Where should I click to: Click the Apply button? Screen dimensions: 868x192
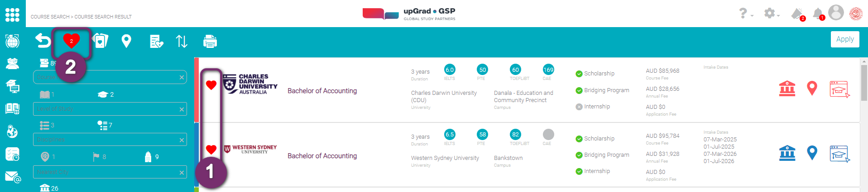pos(844,39)
